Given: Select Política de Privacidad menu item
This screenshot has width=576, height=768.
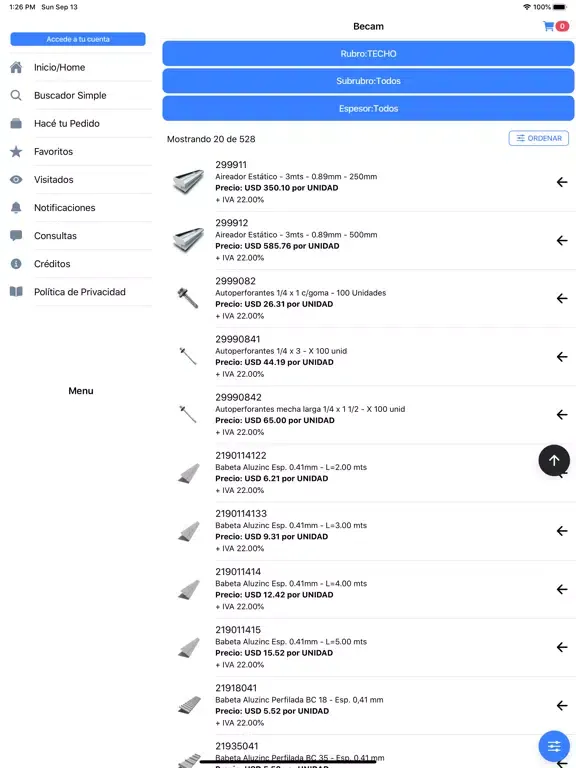Looking at the screenshot, I should pos(81,292).
